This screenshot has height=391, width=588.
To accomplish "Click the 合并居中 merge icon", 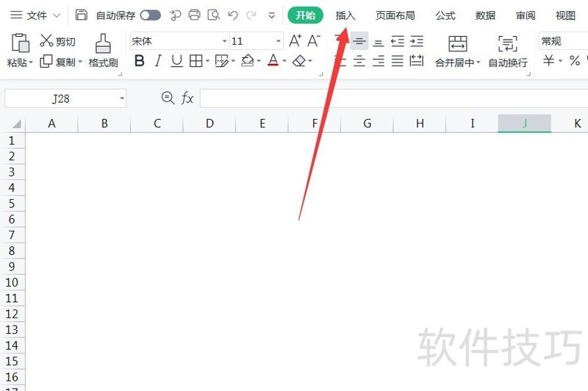I will tap(457, 44).
